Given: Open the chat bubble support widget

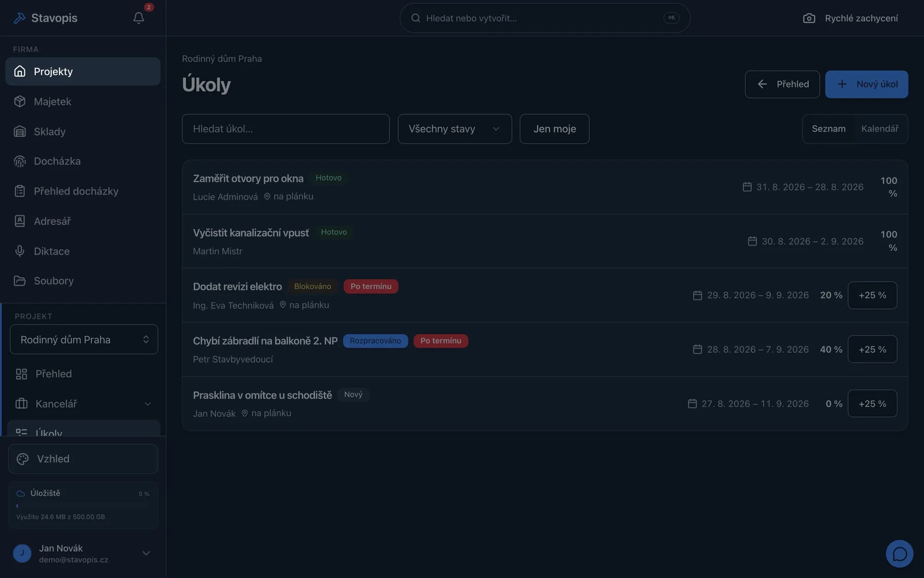Looking at the screenshot, I should tap(899, 553).
